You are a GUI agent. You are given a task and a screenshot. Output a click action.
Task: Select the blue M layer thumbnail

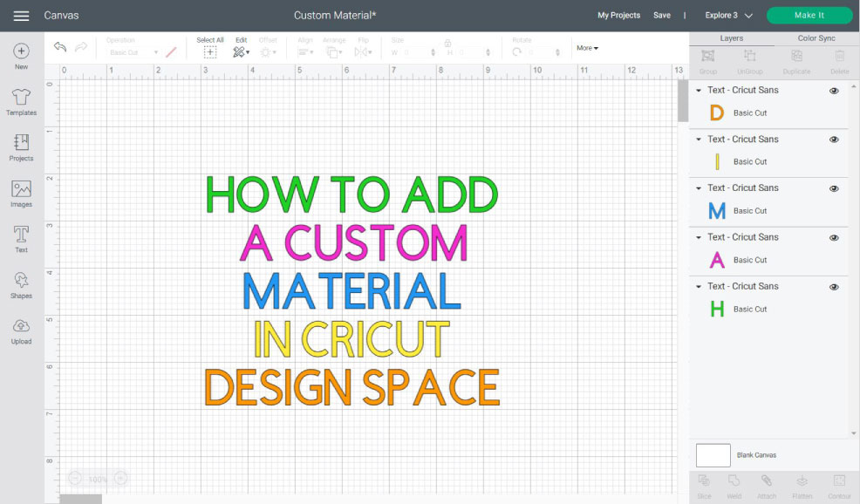pos(717,211)
